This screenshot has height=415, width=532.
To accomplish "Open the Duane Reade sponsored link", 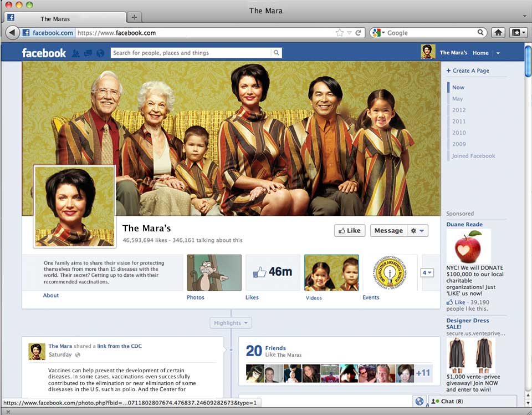I will click(x=464, y=225).
